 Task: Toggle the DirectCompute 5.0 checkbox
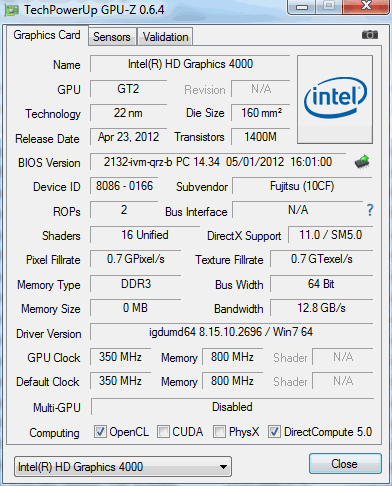click(274, 431)
